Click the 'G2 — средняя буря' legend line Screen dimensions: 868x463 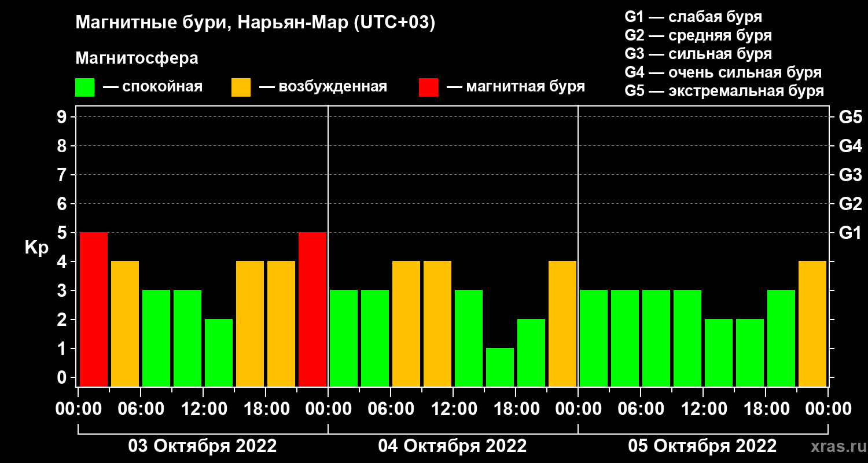pos(698,35)
